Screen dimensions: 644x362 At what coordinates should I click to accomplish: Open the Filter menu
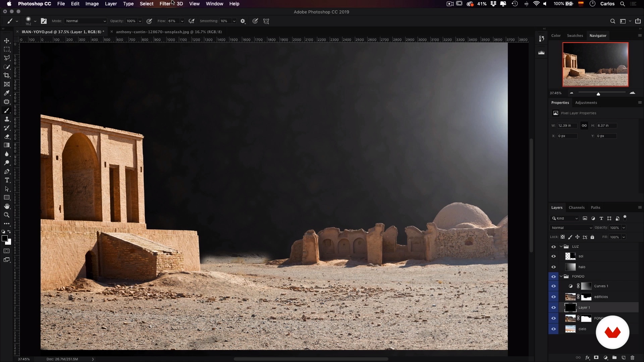pos(165,4)
